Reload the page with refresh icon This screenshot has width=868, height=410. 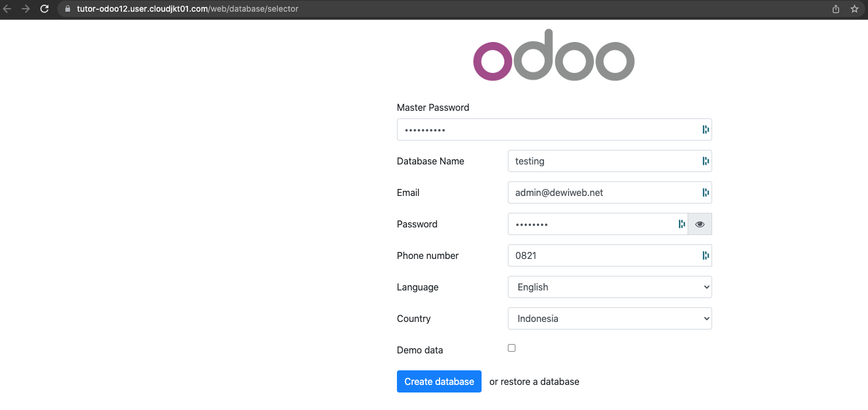coord(44,9)
